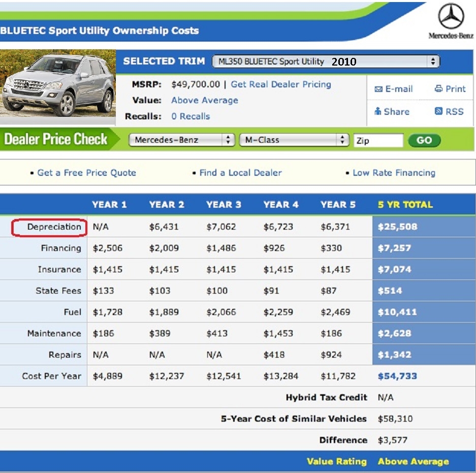The height and width of the screenshot is (473, 476).
Task: Click the Print printer icon
Action: point(438,88)
